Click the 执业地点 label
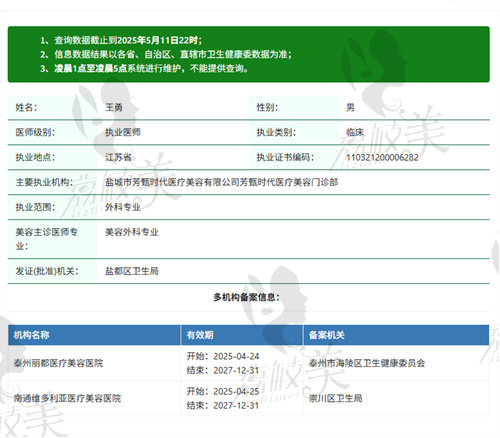This screenshot has height=438, width=500. pos(35,157)
